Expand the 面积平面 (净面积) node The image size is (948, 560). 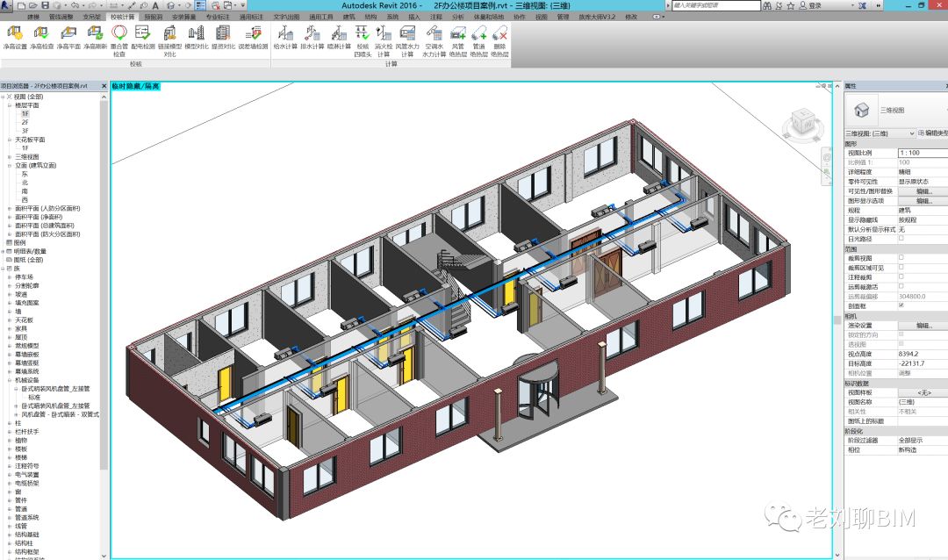[10, 217]
